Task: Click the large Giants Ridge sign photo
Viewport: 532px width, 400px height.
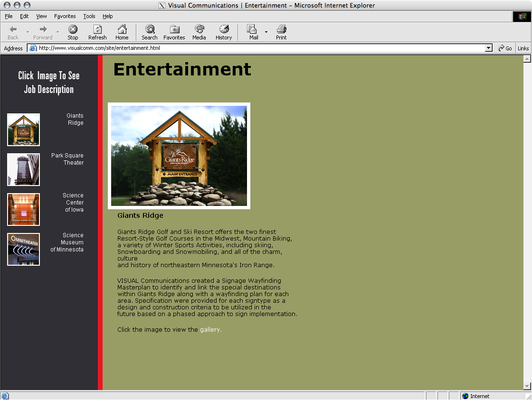Action: coord(179,156)
